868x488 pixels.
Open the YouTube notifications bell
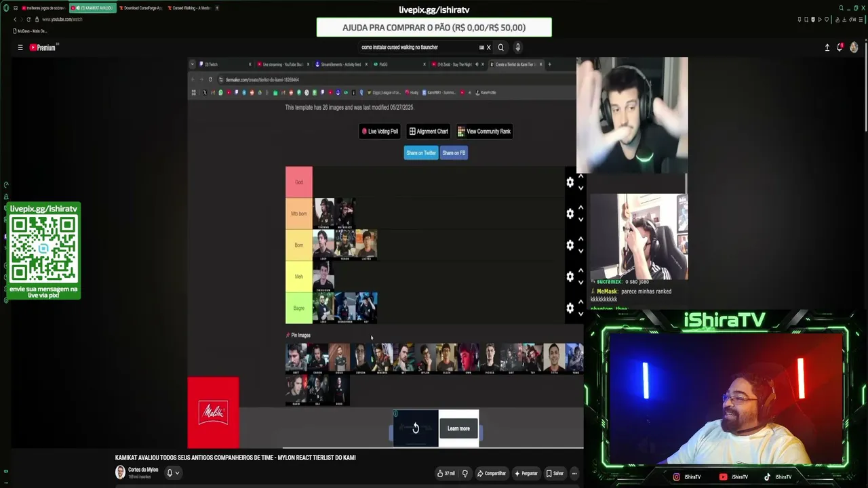coord(840,47)
